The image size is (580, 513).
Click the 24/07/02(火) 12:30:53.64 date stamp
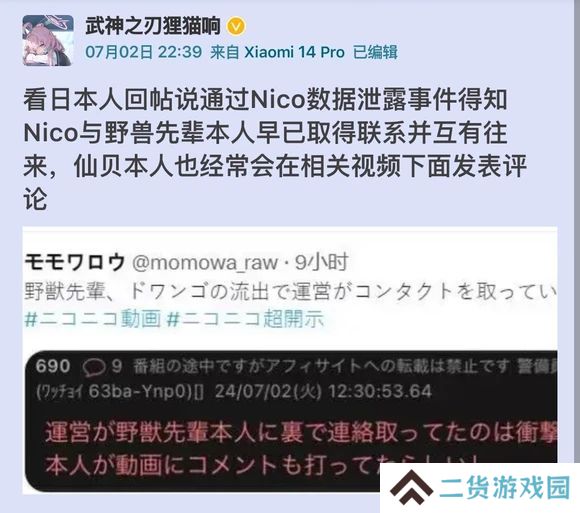(x=323, y=392)
